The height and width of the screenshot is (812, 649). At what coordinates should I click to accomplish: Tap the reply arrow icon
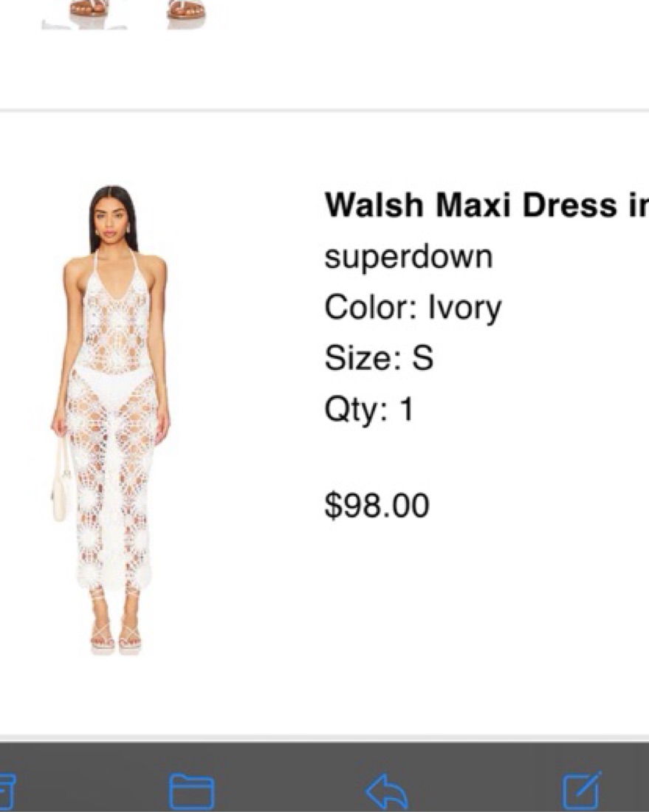coord(386,791)
